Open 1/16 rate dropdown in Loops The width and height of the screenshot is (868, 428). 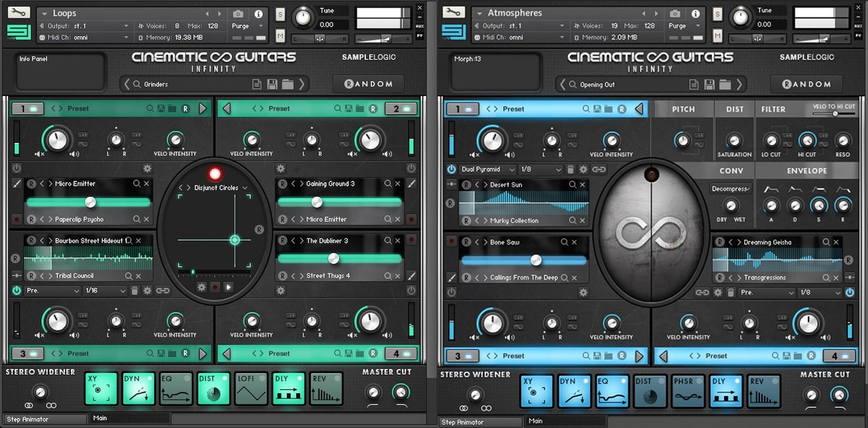pyautogui.click(x=105, y=291)
